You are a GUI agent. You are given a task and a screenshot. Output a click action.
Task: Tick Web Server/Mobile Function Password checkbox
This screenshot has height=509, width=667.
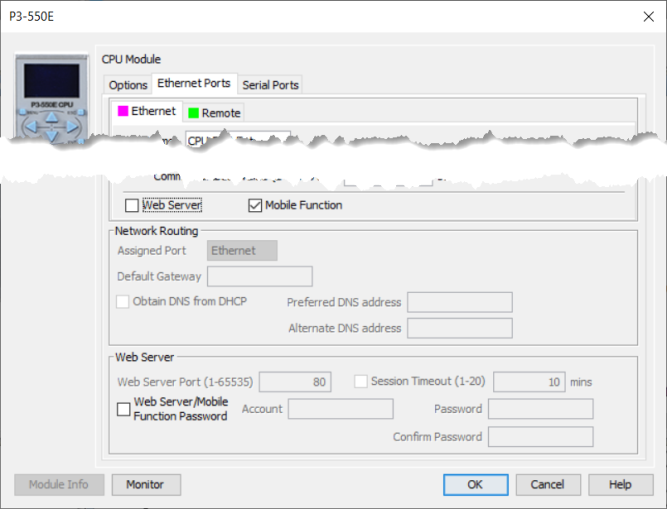(124, 409)
